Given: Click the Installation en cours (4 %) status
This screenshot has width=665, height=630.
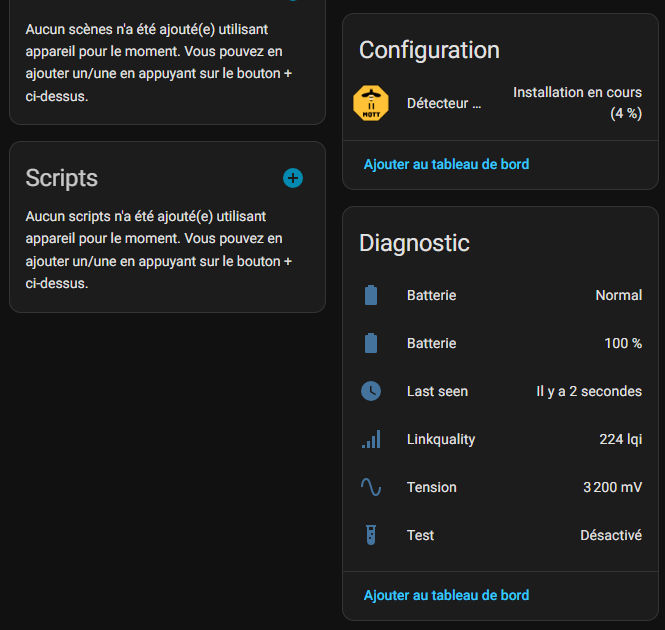Looking at the screenshot, I should 576,103.
